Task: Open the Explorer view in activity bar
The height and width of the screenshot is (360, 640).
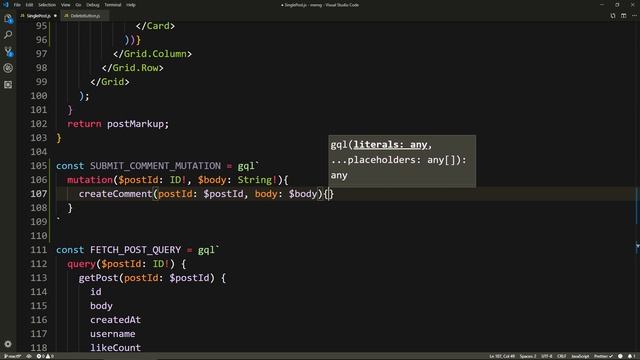Action: pyautogui.click(x=8, y=19)
